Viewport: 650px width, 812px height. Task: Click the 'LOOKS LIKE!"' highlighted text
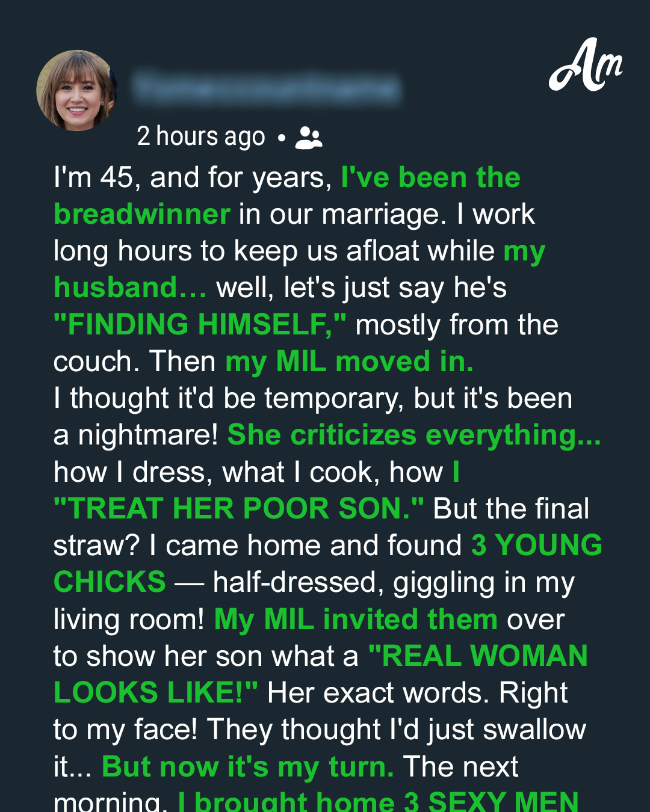[156, 693]
